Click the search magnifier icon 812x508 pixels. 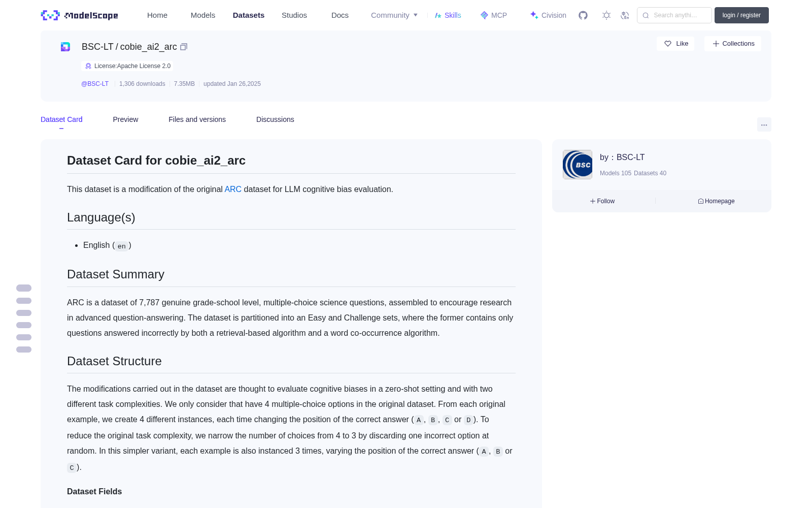pos(646,15)
